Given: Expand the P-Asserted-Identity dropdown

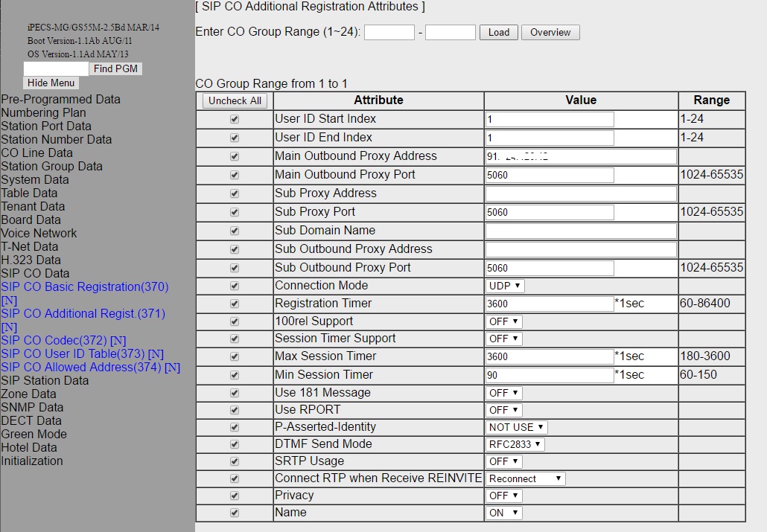Looking at the screenshot, I should pos(517,427).
